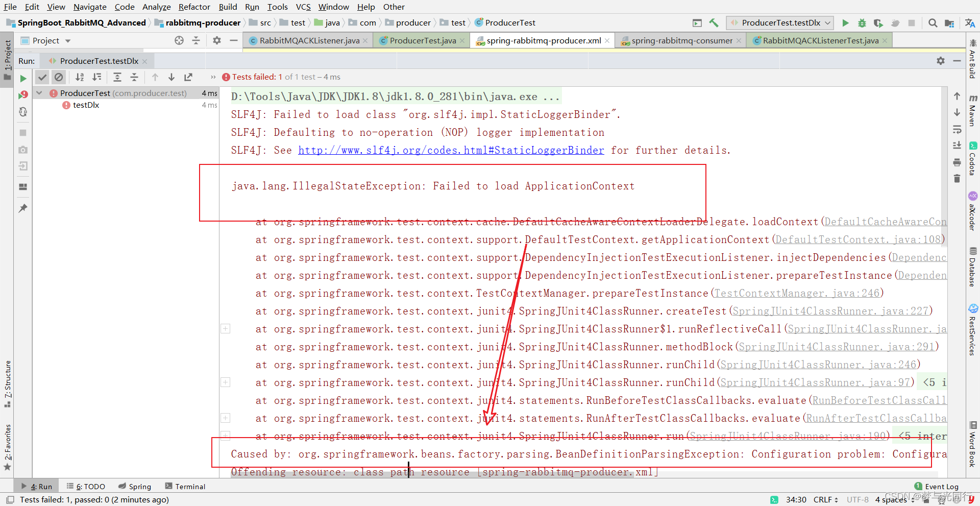Debug ProducerTest.testDlx configuration
The image size is (980, 506).
coord(862,23)
